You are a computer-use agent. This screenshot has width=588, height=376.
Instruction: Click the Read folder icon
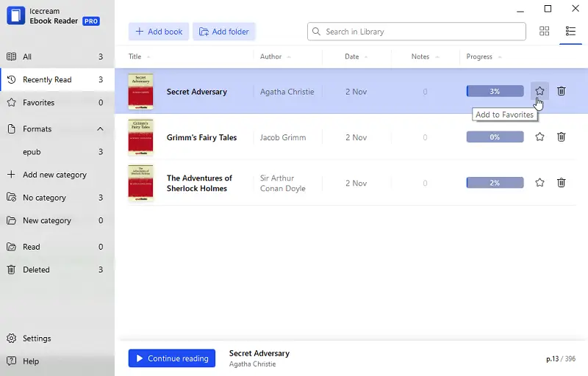[x=12, y=247]
